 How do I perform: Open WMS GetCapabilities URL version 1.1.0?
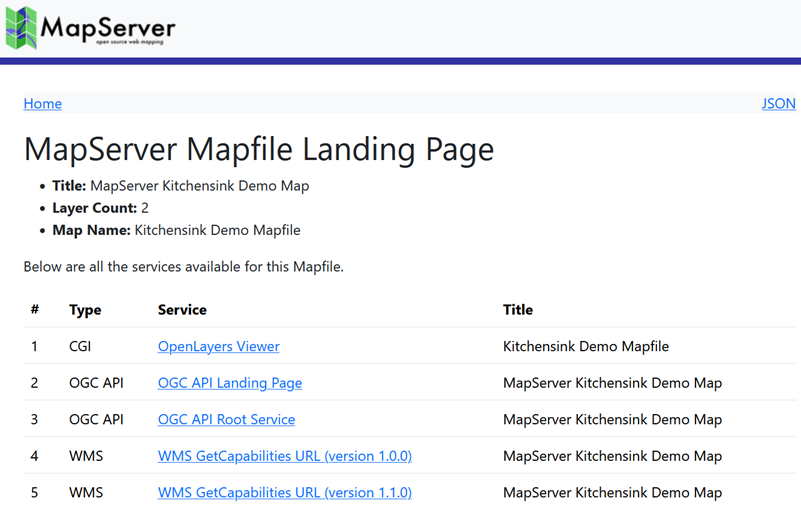pos(284,493)
